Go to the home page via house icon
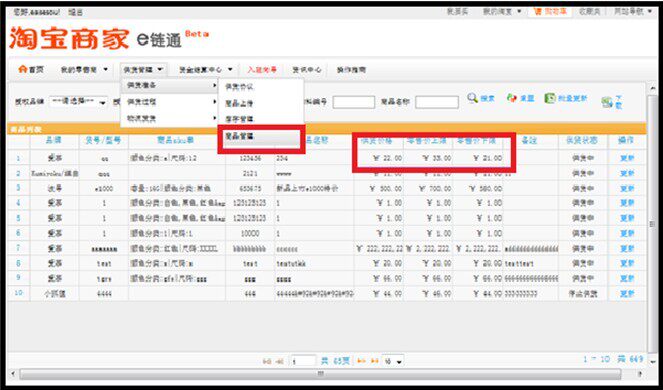 pyautogui.click(x=22, y=69)
